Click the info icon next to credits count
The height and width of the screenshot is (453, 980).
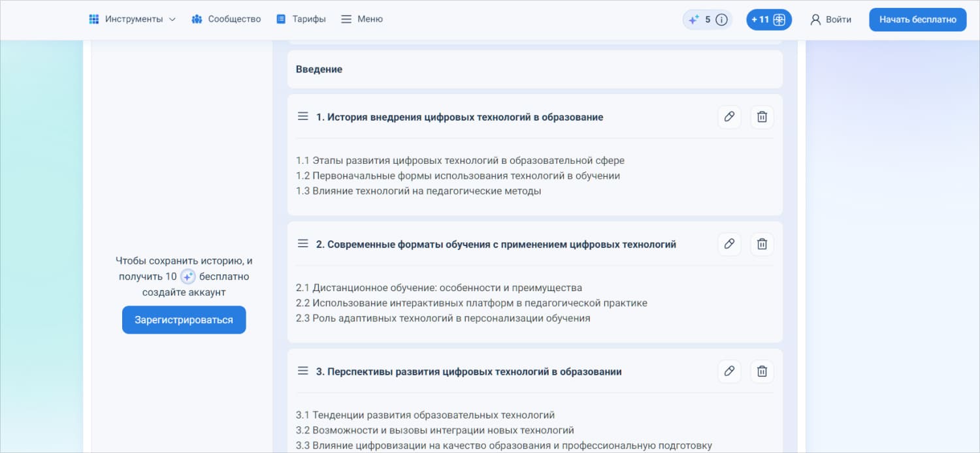[721, 20]
